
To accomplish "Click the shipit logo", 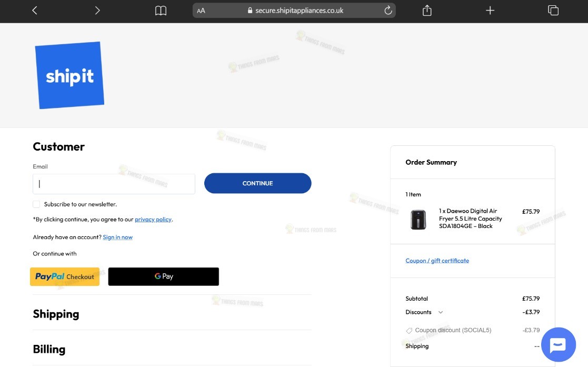I will click(x=69, y=75).
